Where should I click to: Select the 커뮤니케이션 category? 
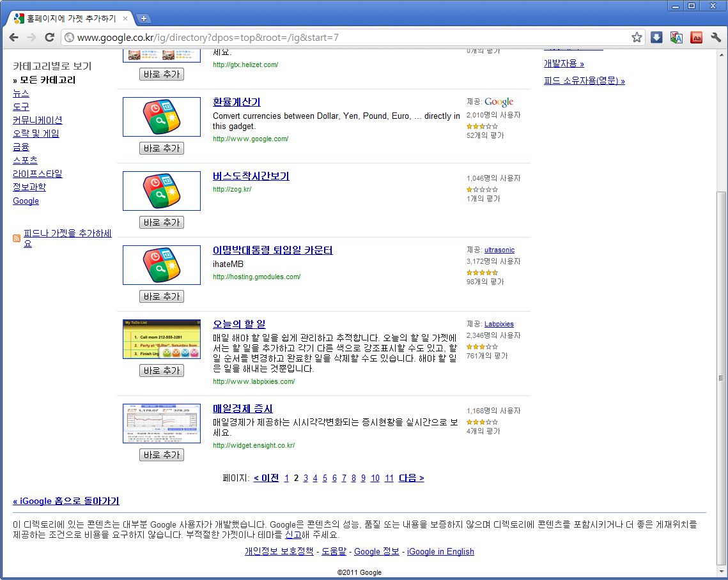click(x=38, y=120)
